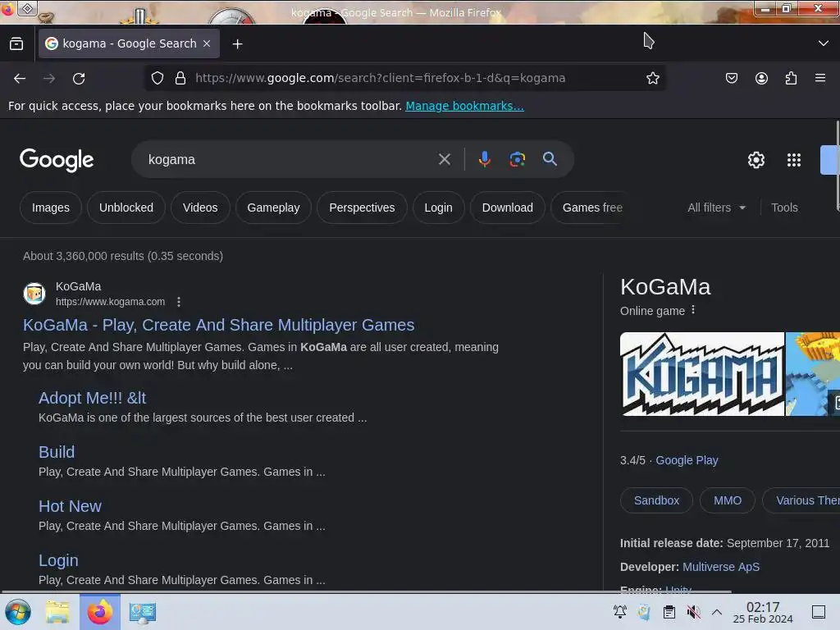Open the Google apps grid icon

793,160
